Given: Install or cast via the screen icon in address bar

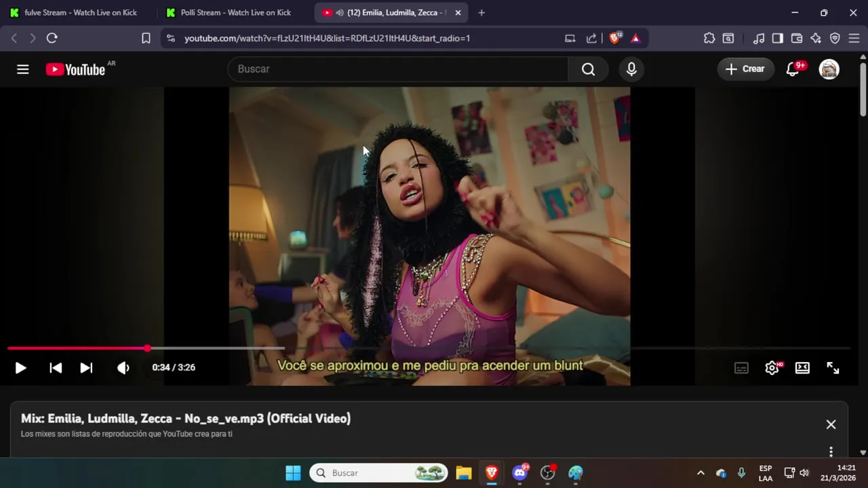Looking at the screenshot, I should (570, 39).
